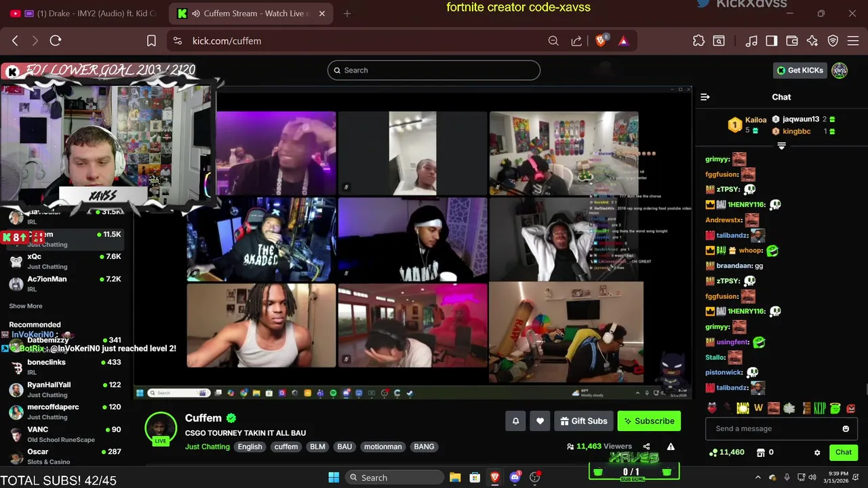
Task: Open the Brave VPN shield icon
Action: 833,41
